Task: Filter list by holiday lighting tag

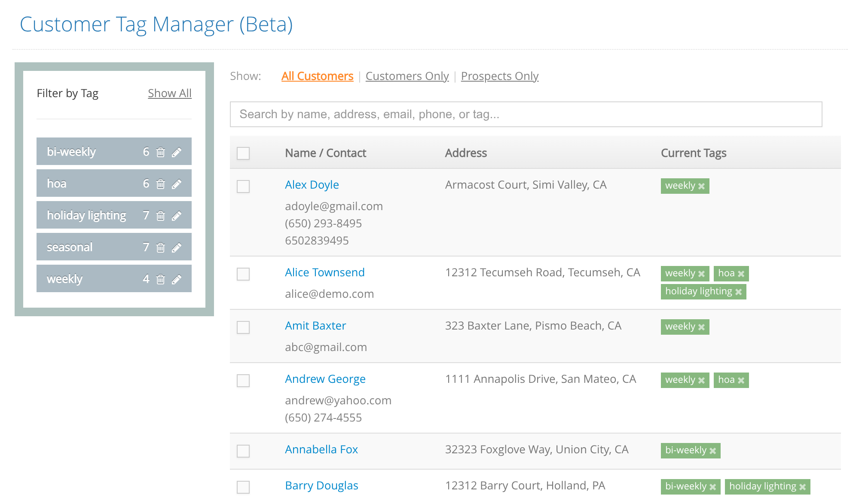Action: coord(86,215)
